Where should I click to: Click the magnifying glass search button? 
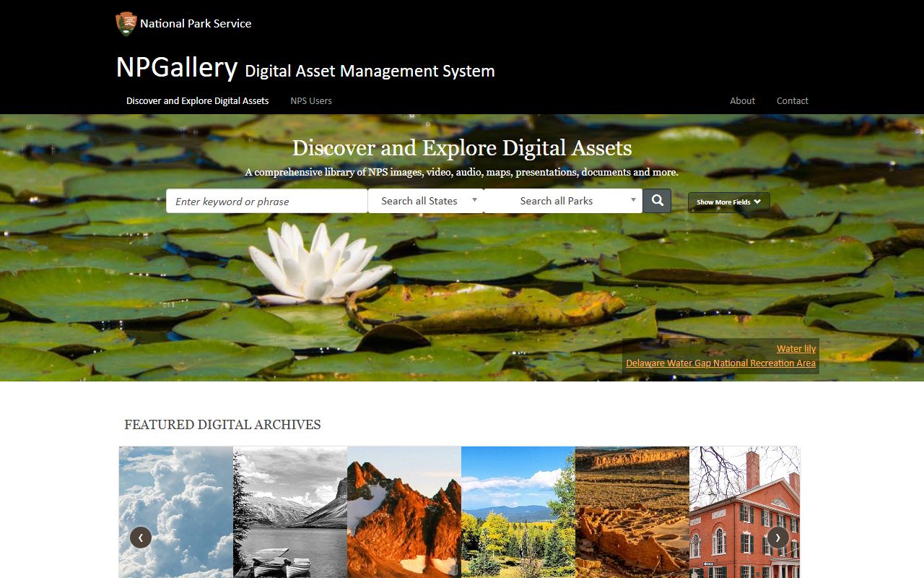[657, 201]
